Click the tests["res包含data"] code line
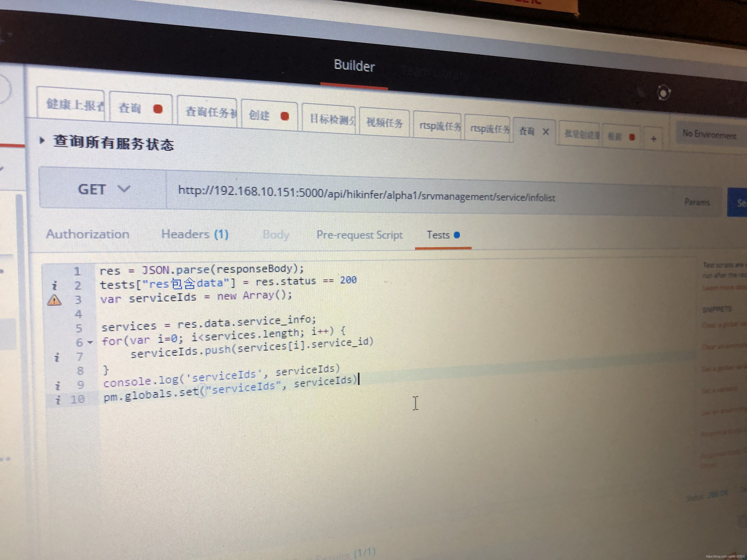The height and width of the screenshot is (560, 747). [x=228, y=283]
